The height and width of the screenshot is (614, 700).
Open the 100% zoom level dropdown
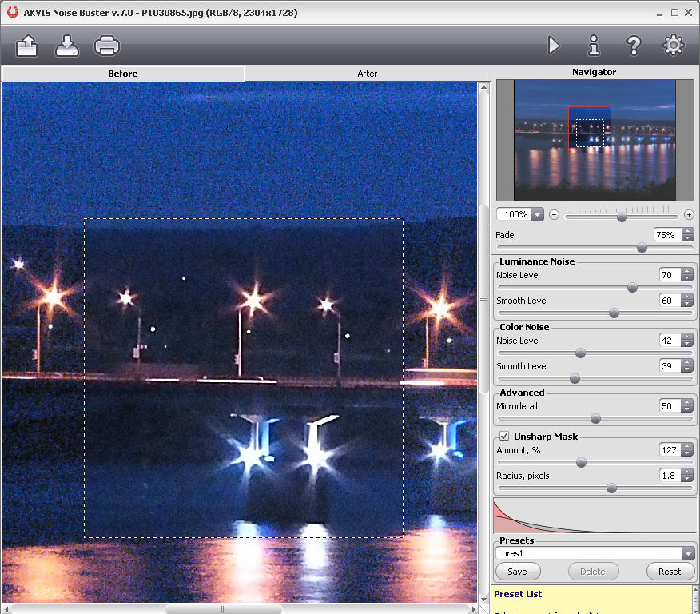(x=537, y=214)
